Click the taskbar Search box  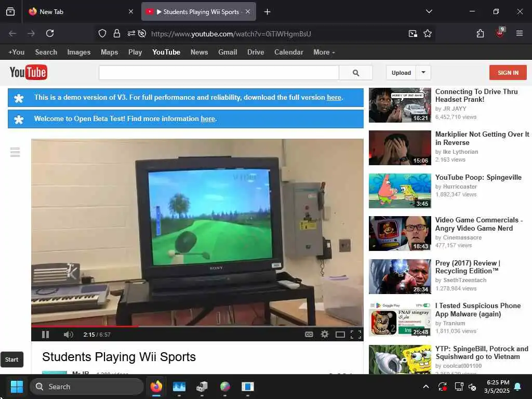point(87,387)
